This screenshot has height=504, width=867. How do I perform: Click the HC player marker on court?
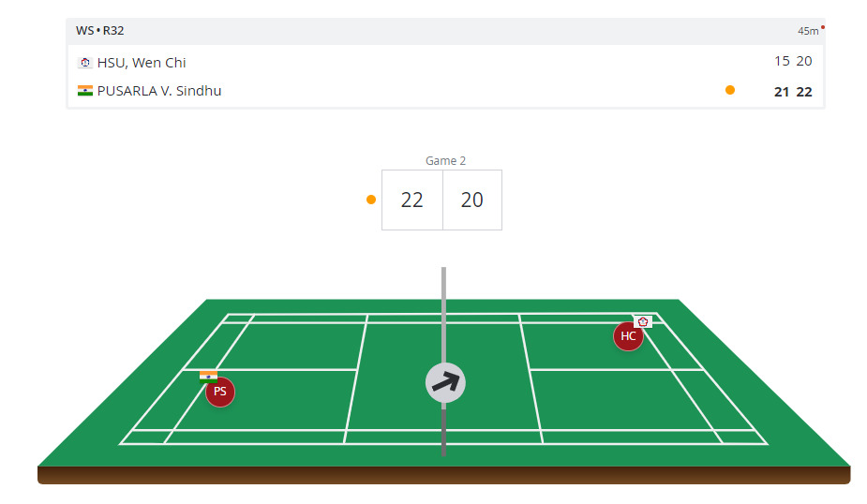coord(628,336)
